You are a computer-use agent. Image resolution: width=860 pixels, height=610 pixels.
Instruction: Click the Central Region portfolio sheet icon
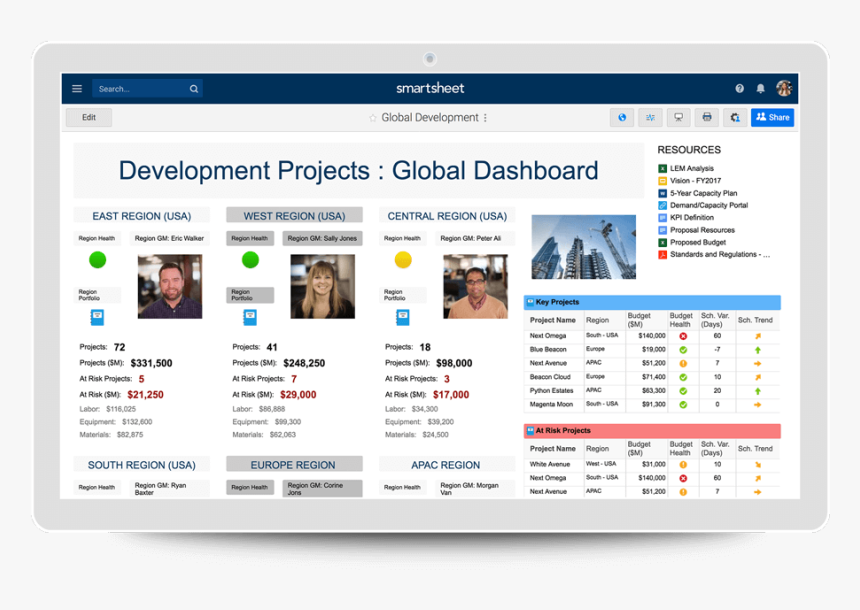tap(403, 318)
